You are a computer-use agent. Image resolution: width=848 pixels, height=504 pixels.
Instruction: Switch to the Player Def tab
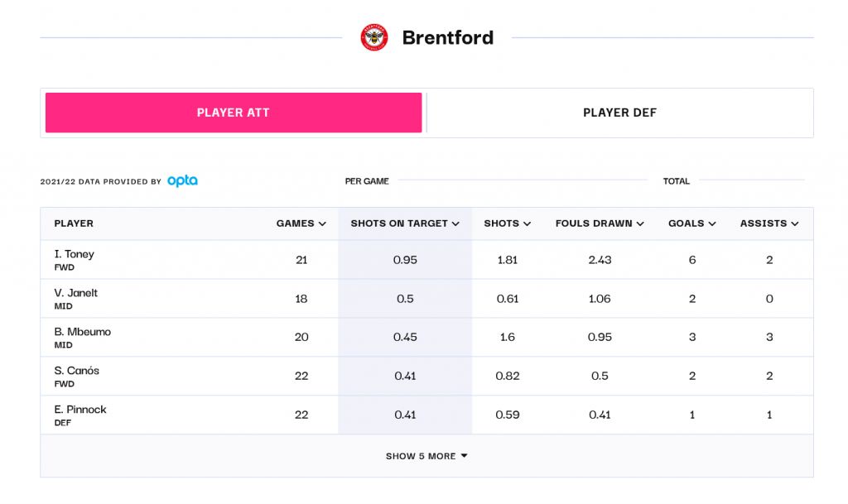point(619,113)
